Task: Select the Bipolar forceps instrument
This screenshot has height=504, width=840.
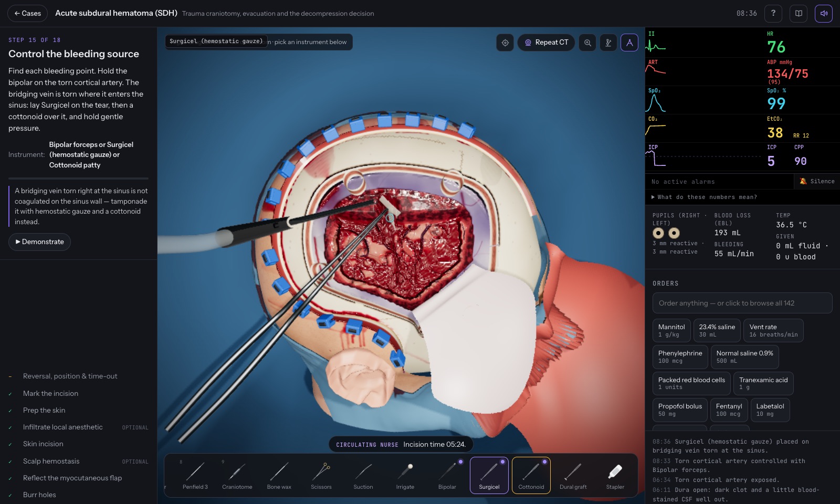Action: tap(447, 476)
